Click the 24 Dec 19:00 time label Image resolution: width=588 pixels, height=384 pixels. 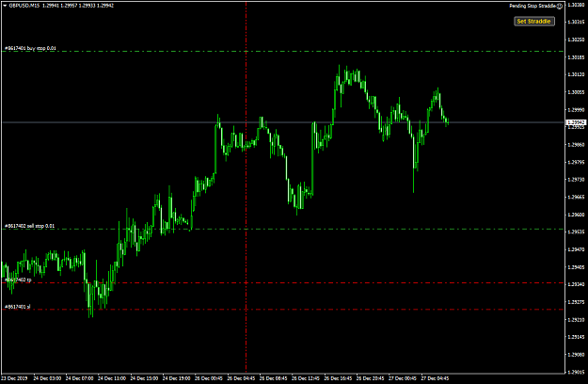[x=176, y=378]
